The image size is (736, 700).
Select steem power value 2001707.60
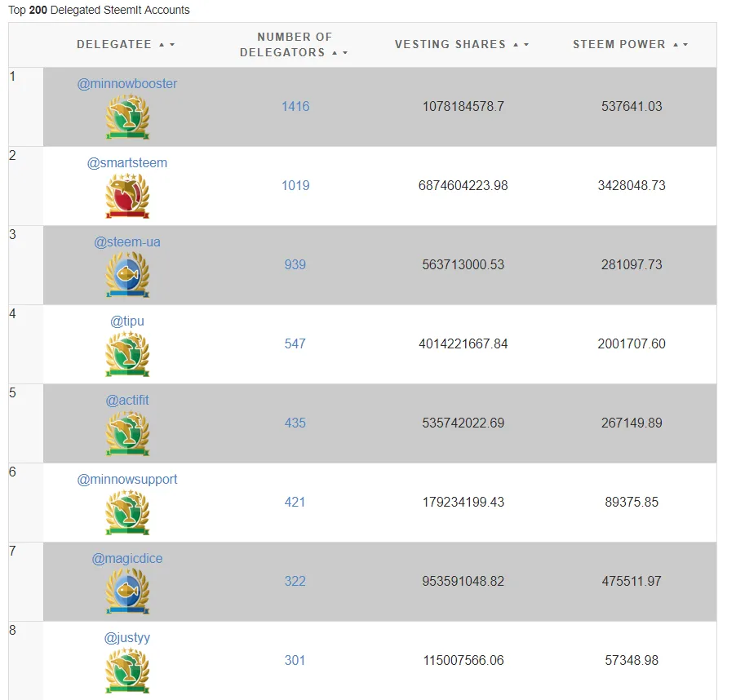[x=632, y=344]
